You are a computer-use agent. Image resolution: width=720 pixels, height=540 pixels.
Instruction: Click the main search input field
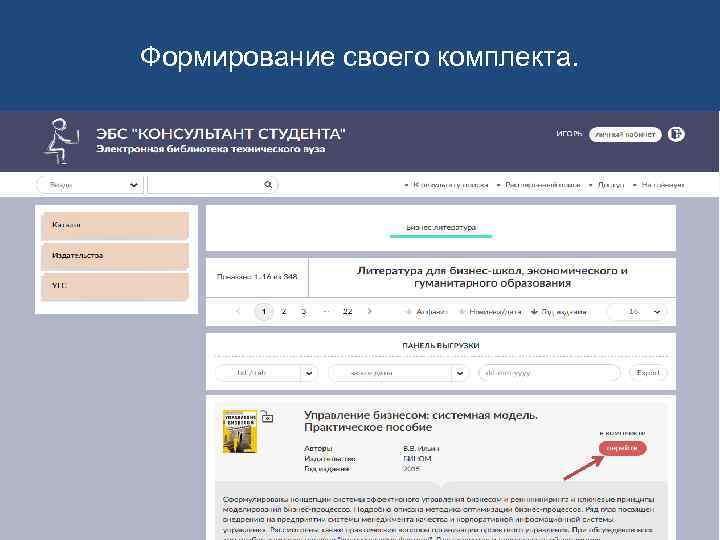point(204,185)
